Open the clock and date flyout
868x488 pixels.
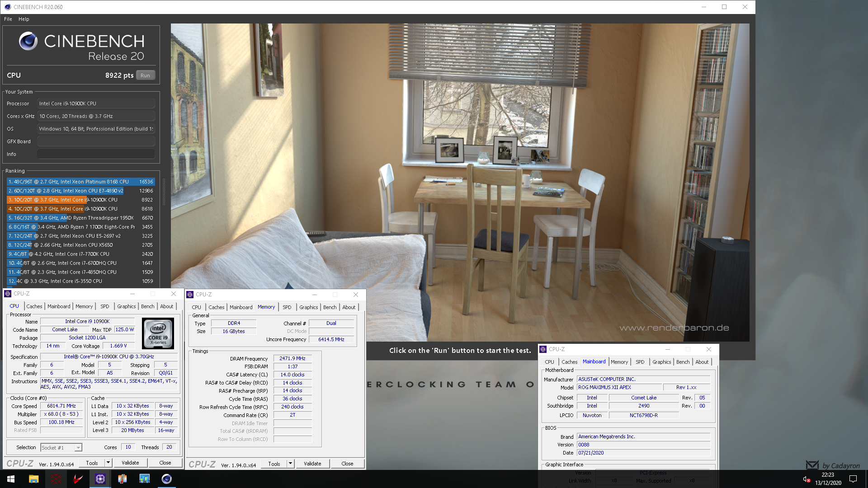click(828, 479)
